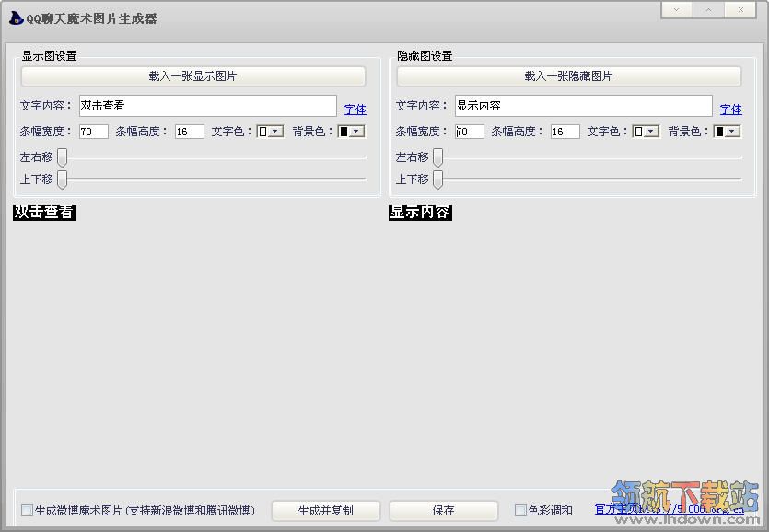Minimize window with down-chevron button

click(676, 10)
